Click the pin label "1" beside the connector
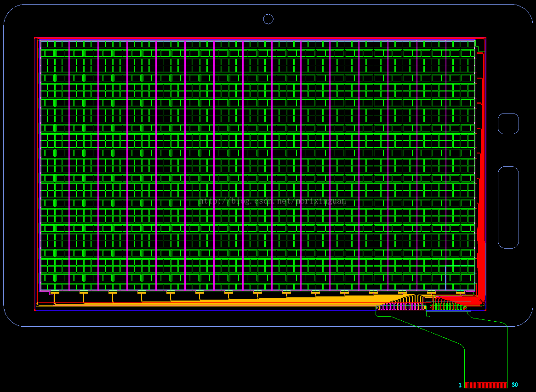The height and width of the screenshot is (392, 536). point(460,385)
